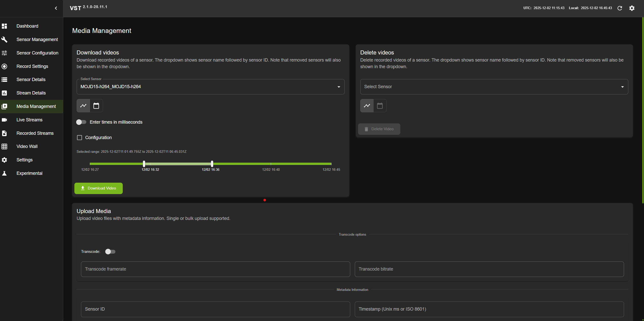Click the right range slider handle at 16:36

pos(212,164)
